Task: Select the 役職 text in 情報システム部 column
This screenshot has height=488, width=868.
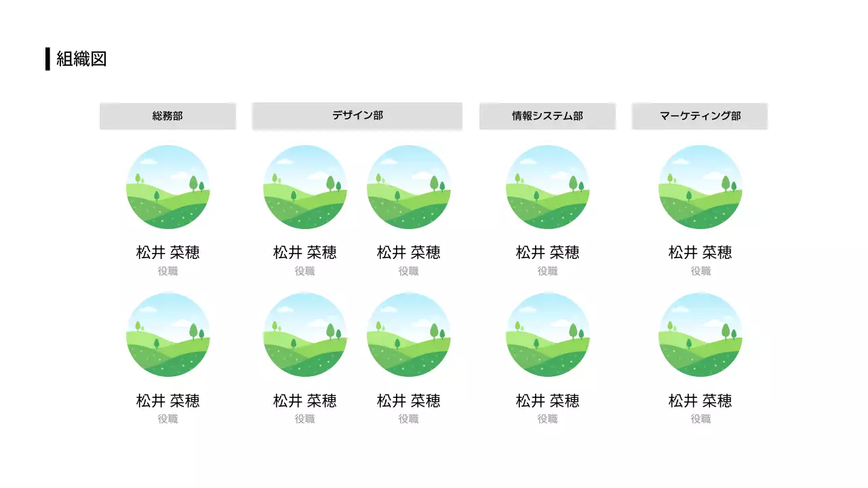Action: 548,270
